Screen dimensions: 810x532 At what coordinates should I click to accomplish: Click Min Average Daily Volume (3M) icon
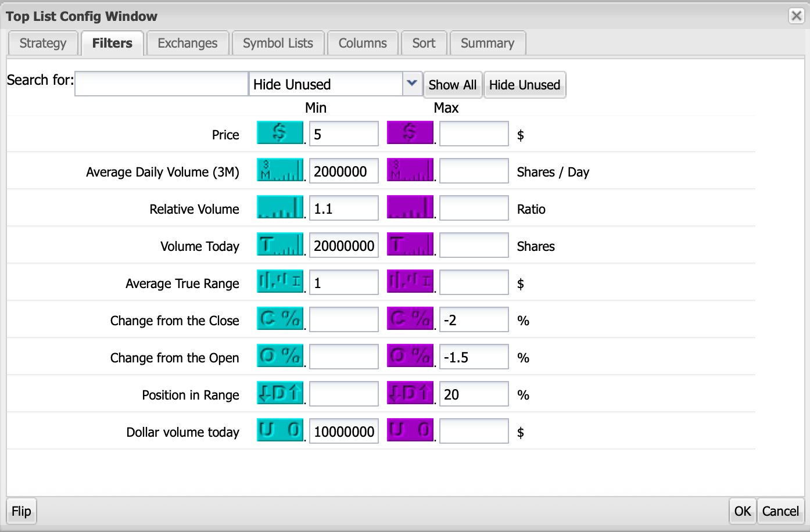pyautogui.click(x=280, y=170)
